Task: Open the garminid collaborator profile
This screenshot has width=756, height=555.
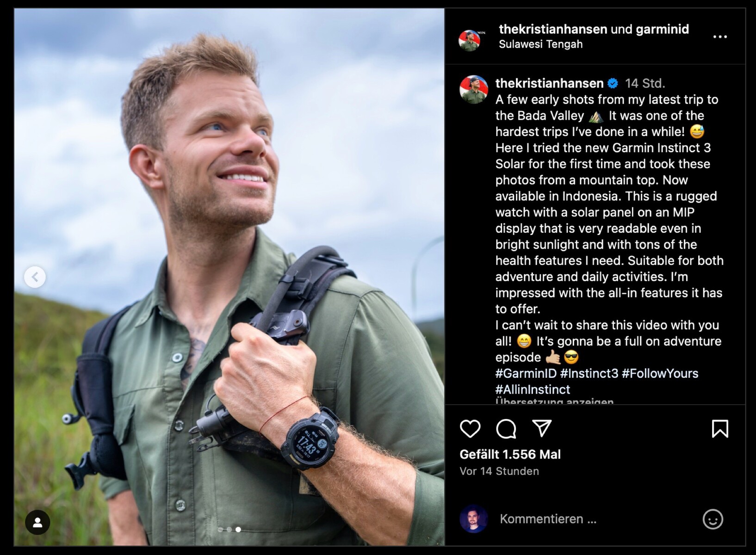Action: (x=662, y=29)
